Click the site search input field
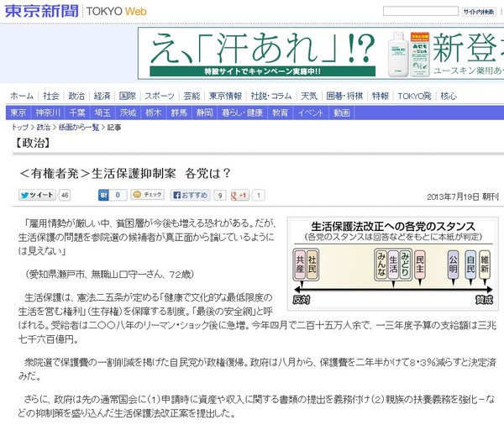The image size is (504, 425). pos(421,11)
